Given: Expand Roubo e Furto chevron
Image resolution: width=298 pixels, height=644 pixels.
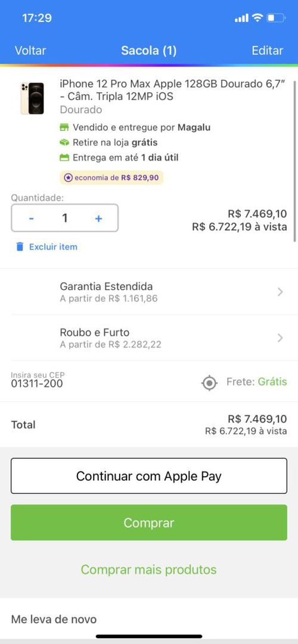Looking at the screenshot, I should tap(280, 338).
